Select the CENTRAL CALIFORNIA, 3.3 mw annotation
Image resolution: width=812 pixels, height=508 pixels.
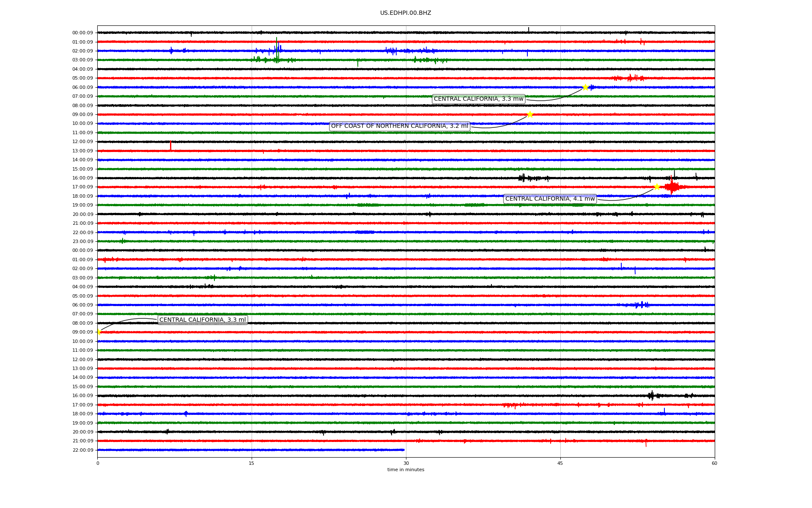(478, 99)
